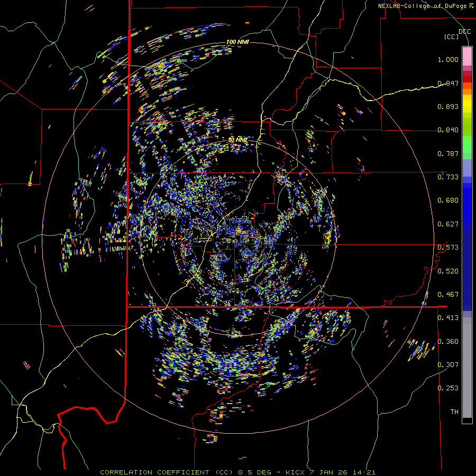Click the 100 NMI range ring label
476x476 pixels.
click(x=237, y=42)
